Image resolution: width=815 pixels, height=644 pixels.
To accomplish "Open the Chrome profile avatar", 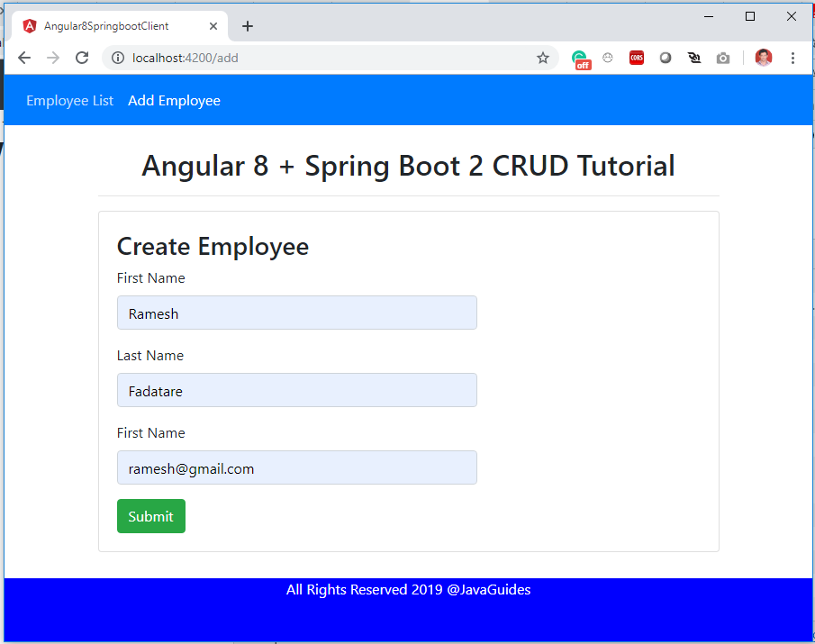I will coord(763,57).
